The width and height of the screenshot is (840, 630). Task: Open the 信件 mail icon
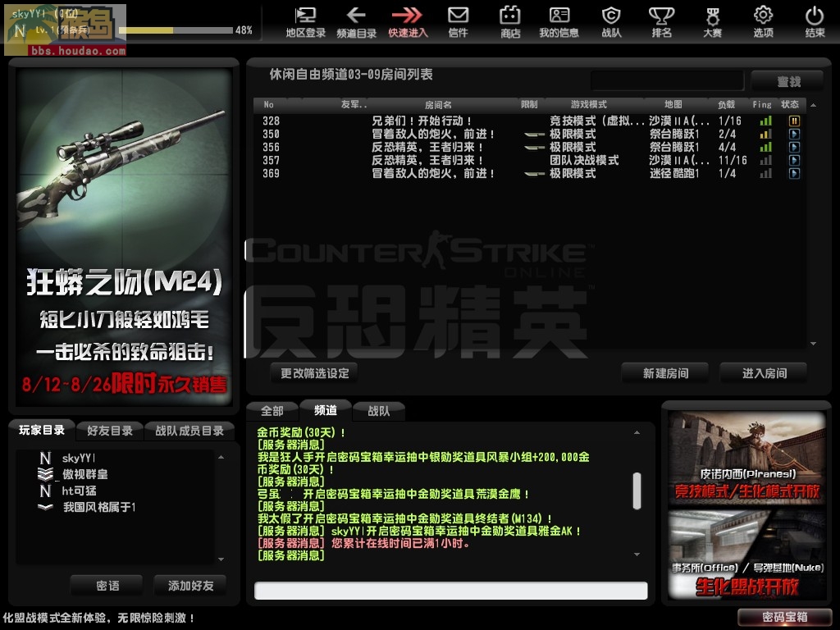coord(458,22)
